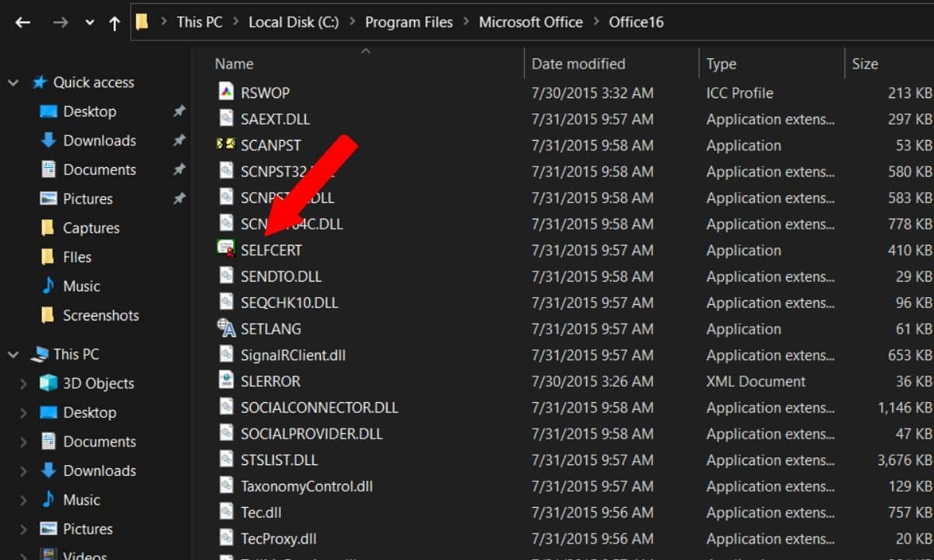Click the SELFCERT application icon
Viewport: 934px width, 560px height.
pyautogui.click(x=226, y=250)
